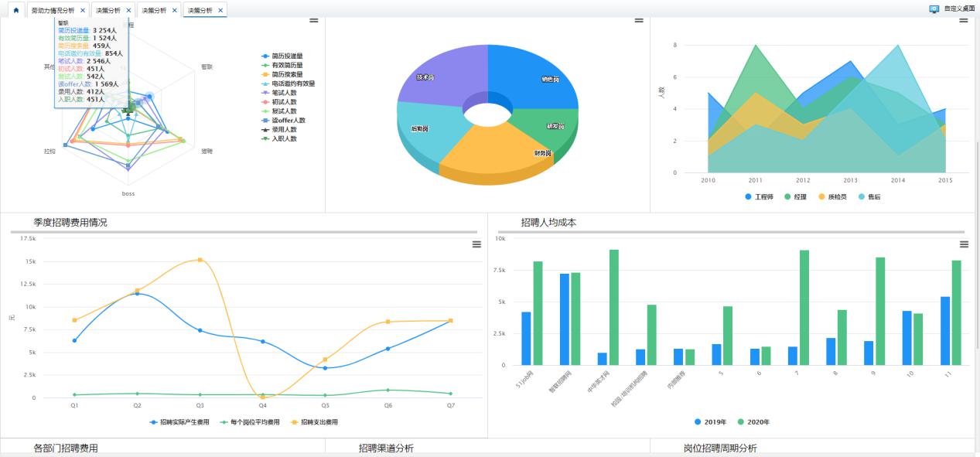Open the 自定义桌面 desktop customization icon
Viewport: 980px width, 457px height.
(x=934, y=9)
